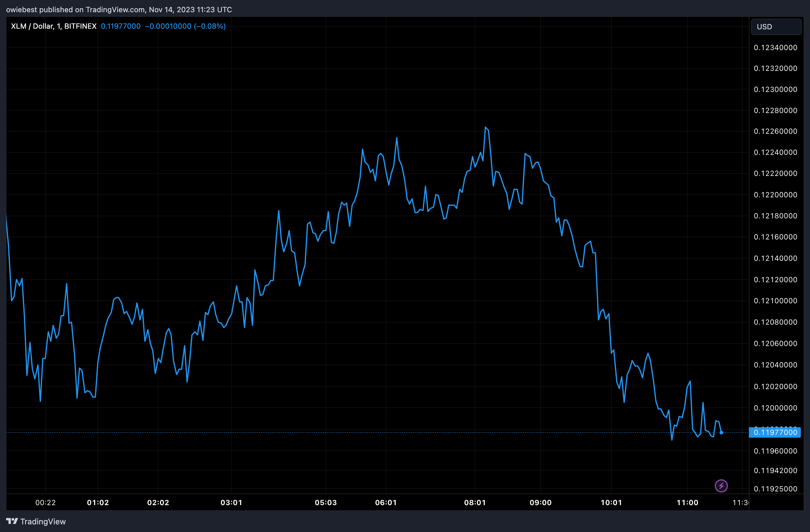810x532 pixels.
Task: Click the TradingView logo at bottom
Action: point(36,521)
